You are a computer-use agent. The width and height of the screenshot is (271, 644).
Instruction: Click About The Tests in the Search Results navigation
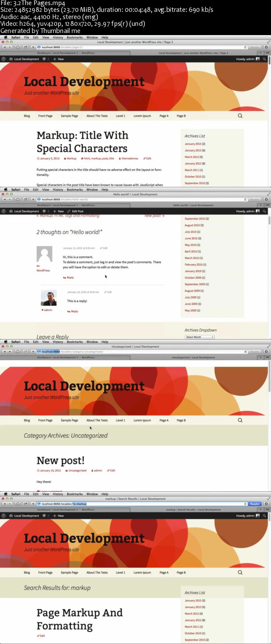[x=97, y=573]
